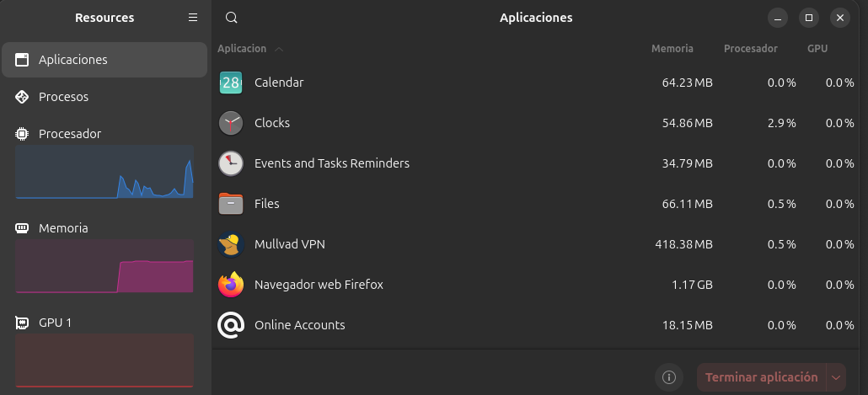Click the Resources title in the sidebar header
Screen dimensions: 868x395
click(x=104, y=18)
